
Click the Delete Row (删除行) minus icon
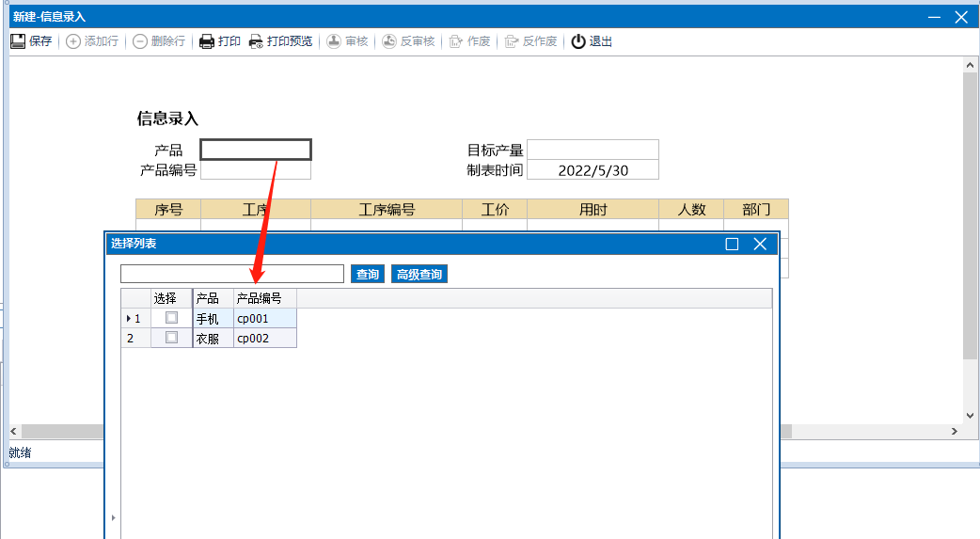point(140,41)
